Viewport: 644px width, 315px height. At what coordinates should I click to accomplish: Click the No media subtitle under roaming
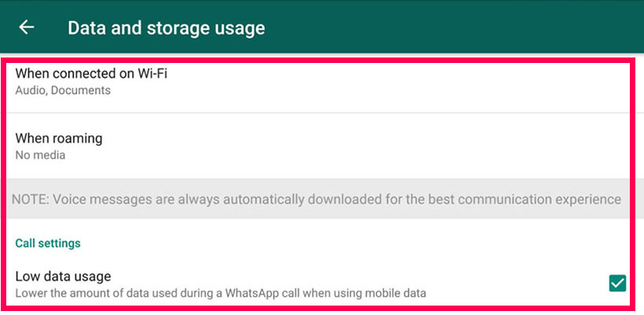pos(40,155)
